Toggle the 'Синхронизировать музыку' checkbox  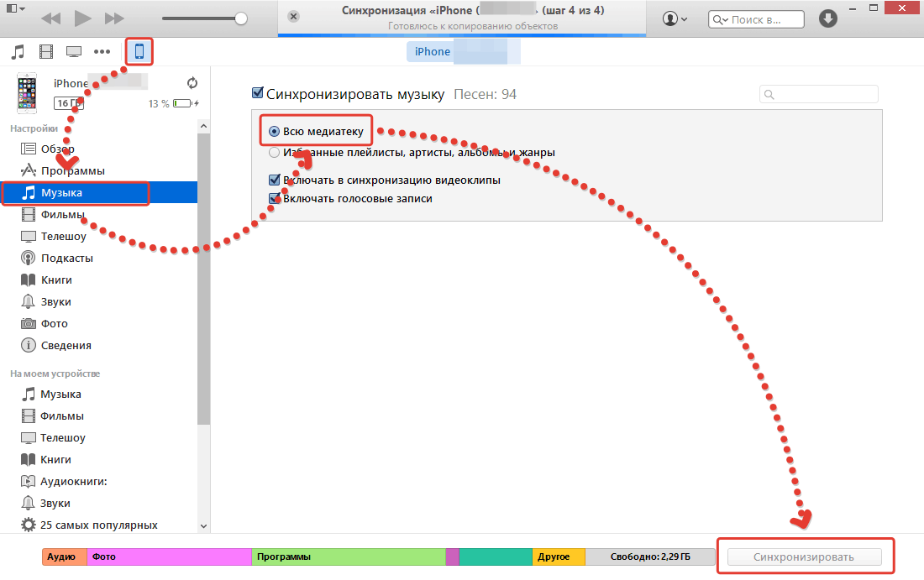click(x=258, y=92)
